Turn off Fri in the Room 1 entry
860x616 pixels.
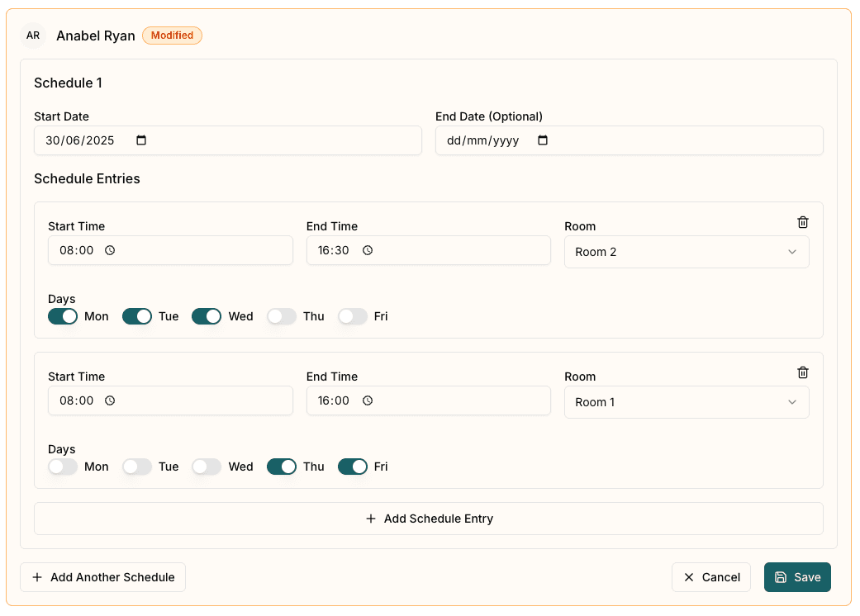(x=352, y=467)
